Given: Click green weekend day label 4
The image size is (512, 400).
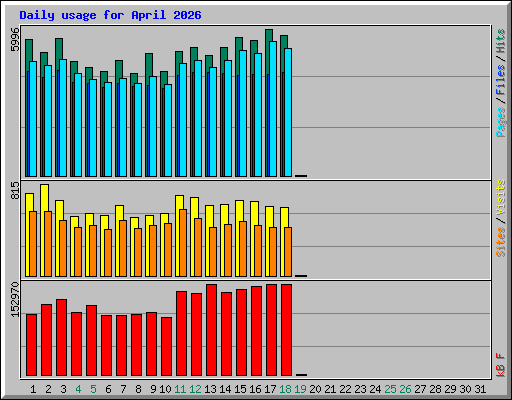Looking at the screenshot, I should tap(78, 389).
